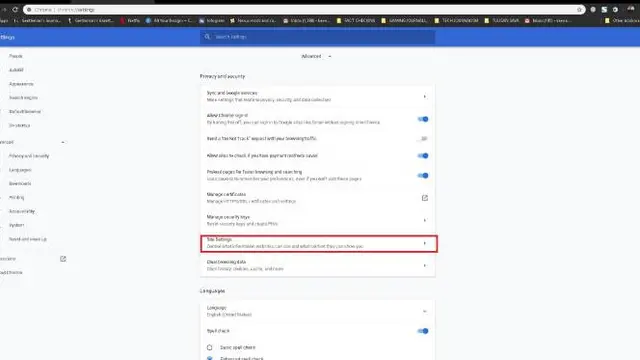Open the Netflix bookmark

tap(130, 20)
